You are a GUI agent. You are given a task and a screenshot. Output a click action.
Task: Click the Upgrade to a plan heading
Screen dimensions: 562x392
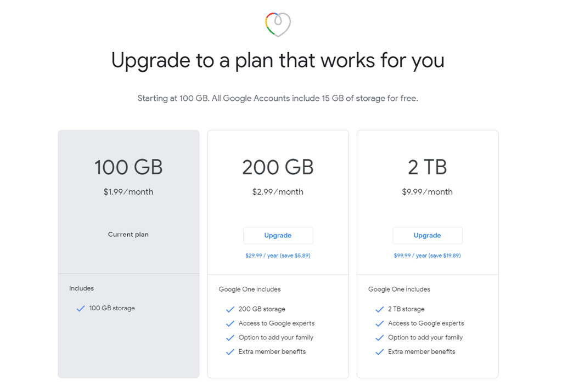pyautogui.click(x=278, y=60)
